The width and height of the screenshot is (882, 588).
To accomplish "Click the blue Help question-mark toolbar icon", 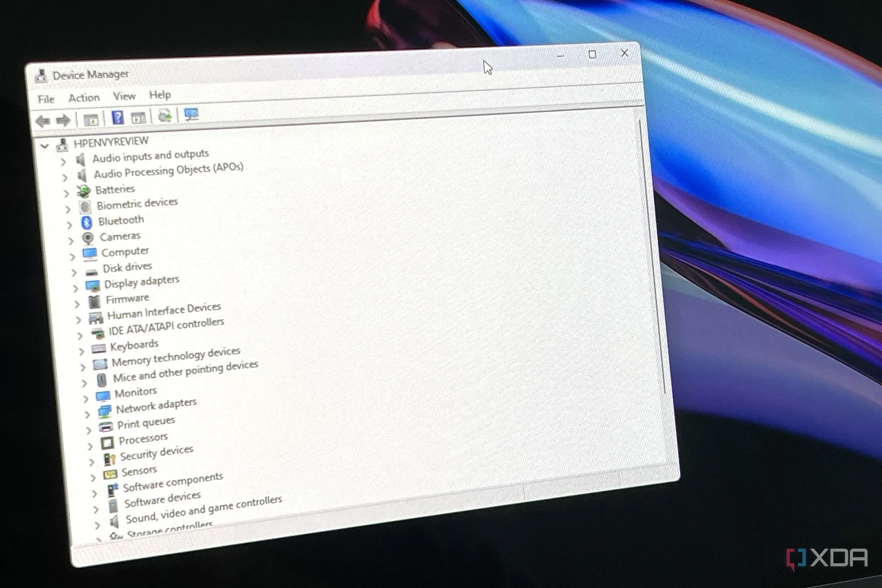I will [118, 118].
